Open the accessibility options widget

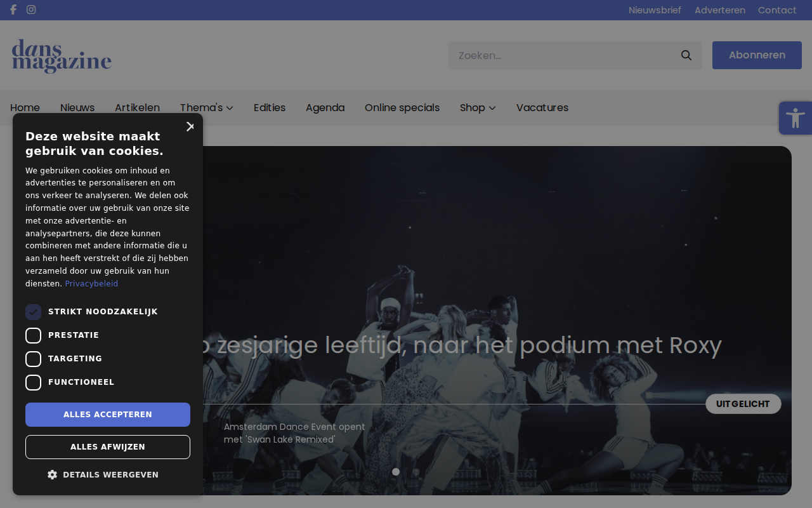(796, 118)
